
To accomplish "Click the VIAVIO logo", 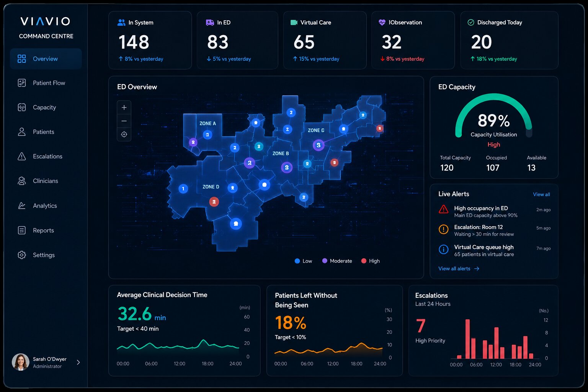I will pyautogui.click(x=46, y=21).
